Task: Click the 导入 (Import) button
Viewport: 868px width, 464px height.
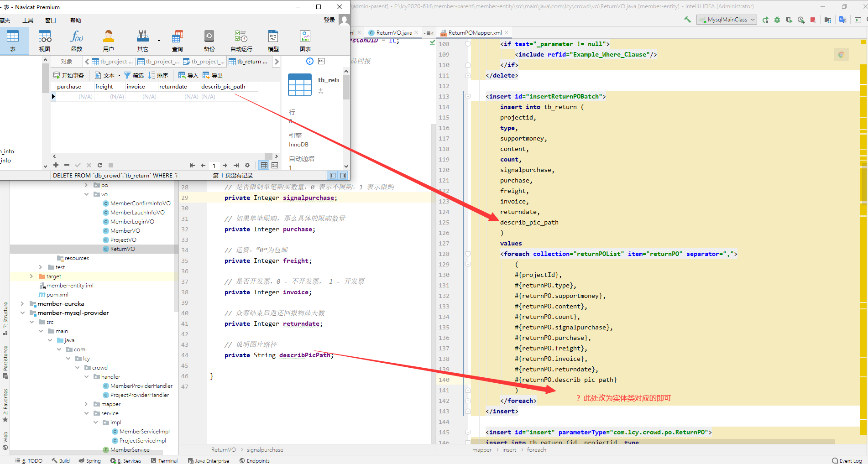Action: (x=188, y=75)
